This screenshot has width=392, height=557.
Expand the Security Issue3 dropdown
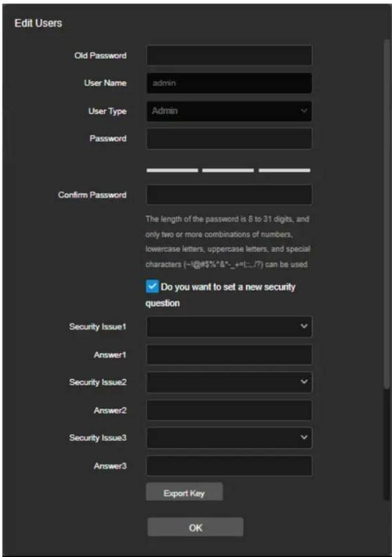(x=229, y=438)
